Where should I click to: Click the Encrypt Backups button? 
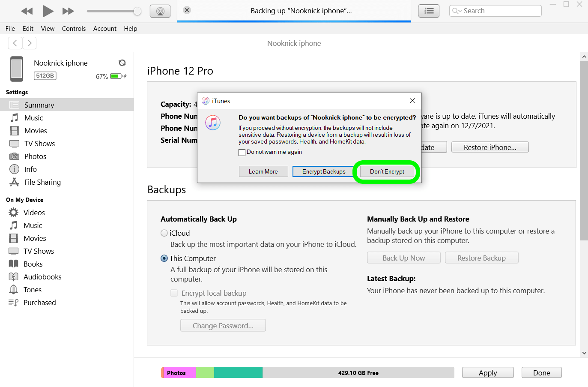pos(324,171)
